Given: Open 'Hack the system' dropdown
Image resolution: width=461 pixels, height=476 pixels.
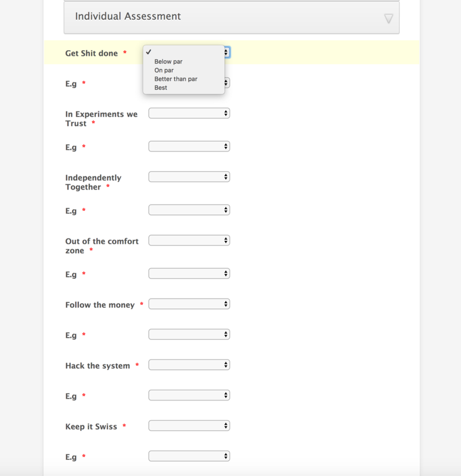Looking at the screenshot, I should [189, 365].
